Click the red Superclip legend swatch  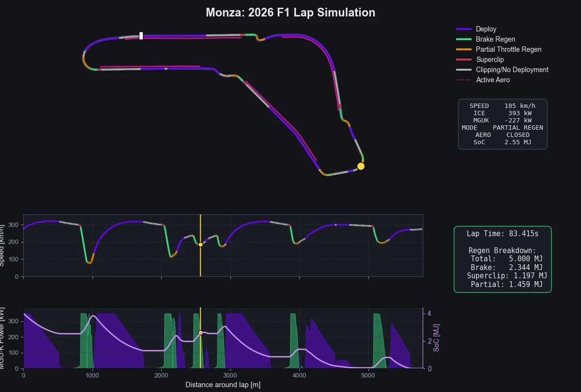(x=464, y=60)
